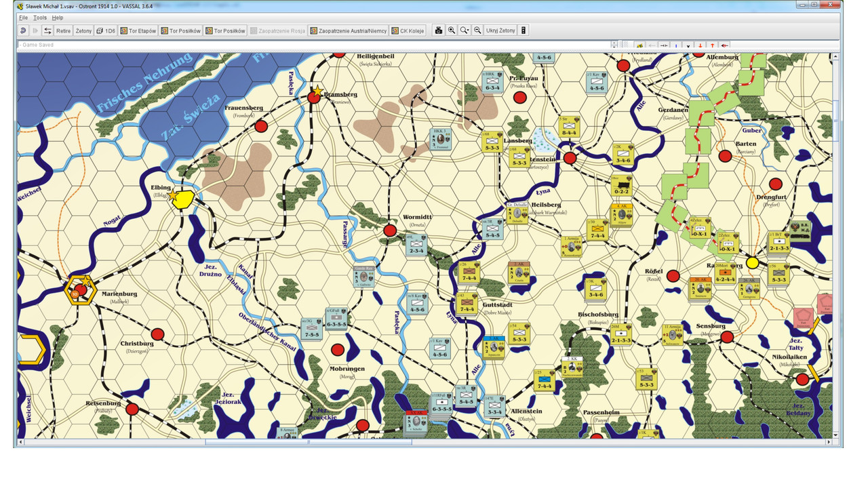The width and height of the screenshot is (868, 501).
Task: Take a map snapshot with camera icon
Action: click(x=439, y=31)
